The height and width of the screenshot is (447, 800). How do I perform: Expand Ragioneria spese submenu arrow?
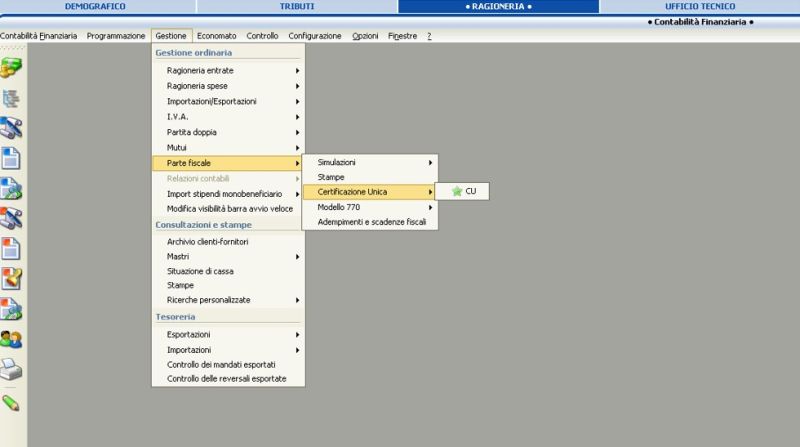[x=297, y=86]
